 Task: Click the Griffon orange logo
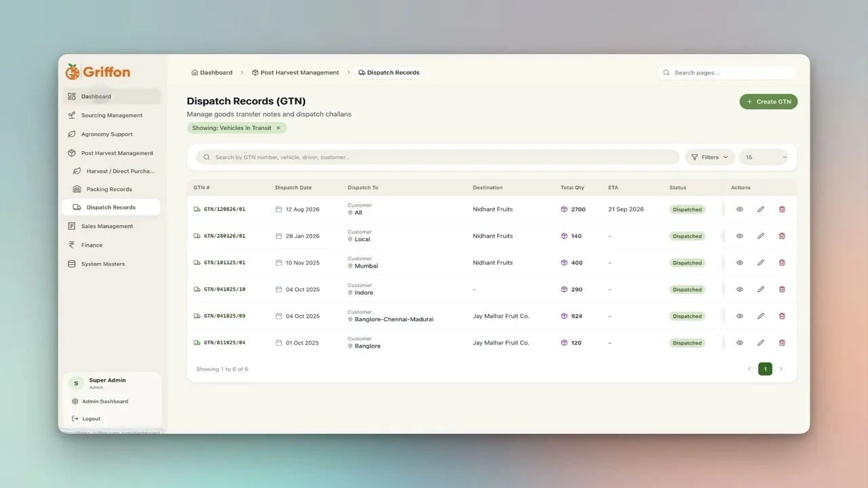click(98, 72)
